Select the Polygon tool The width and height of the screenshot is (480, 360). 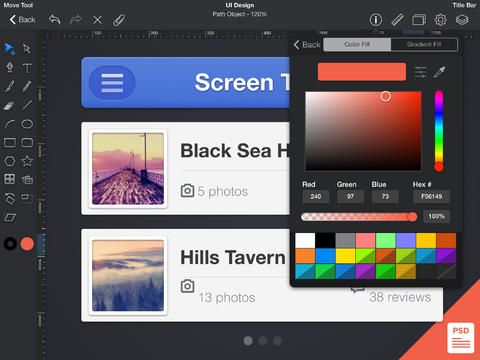tap(9, 161)
